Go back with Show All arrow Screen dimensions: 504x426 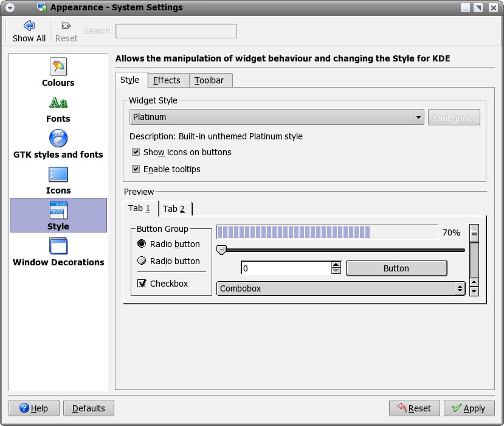coord(29,26)
